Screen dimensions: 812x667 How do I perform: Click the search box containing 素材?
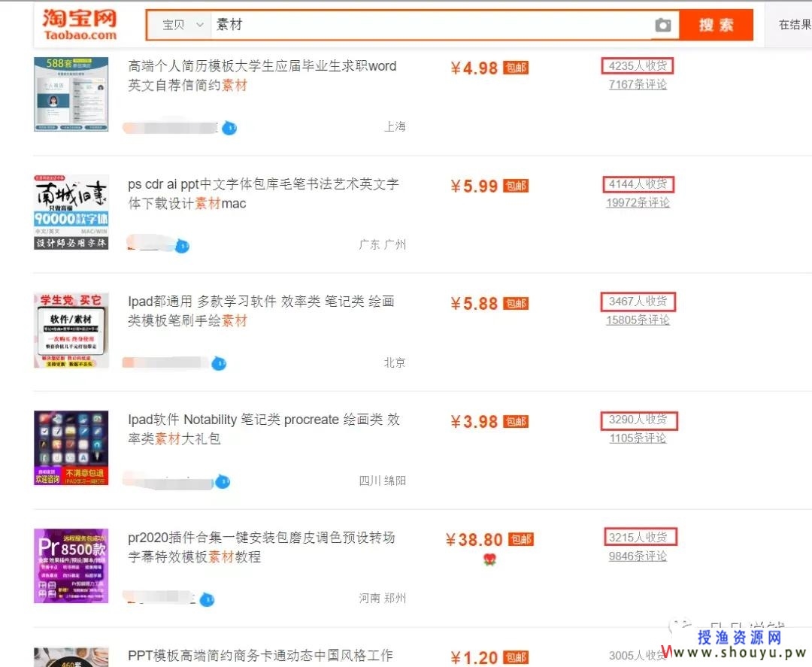432,25
